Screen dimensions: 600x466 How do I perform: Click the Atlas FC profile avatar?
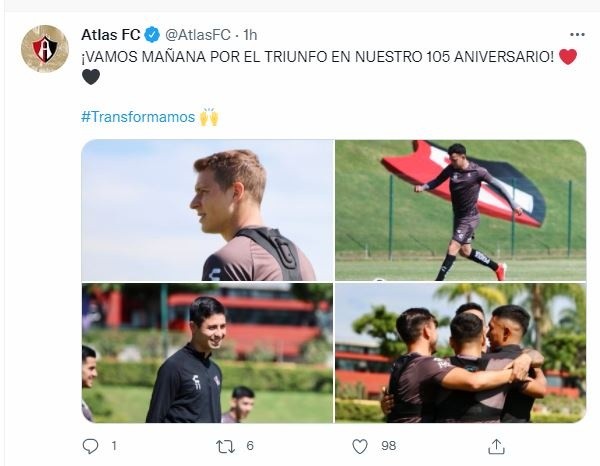[45, 49]
